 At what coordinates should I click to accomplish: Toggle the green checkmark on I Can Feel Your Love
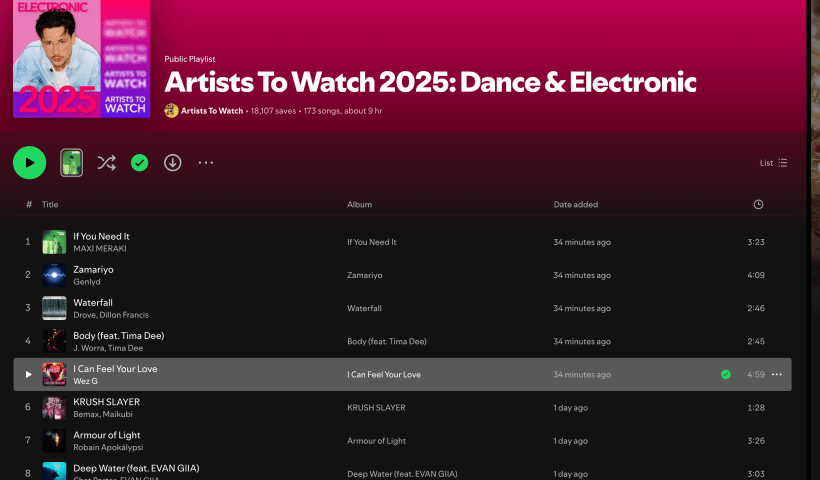pyautogui.click(x=726, y=374)
